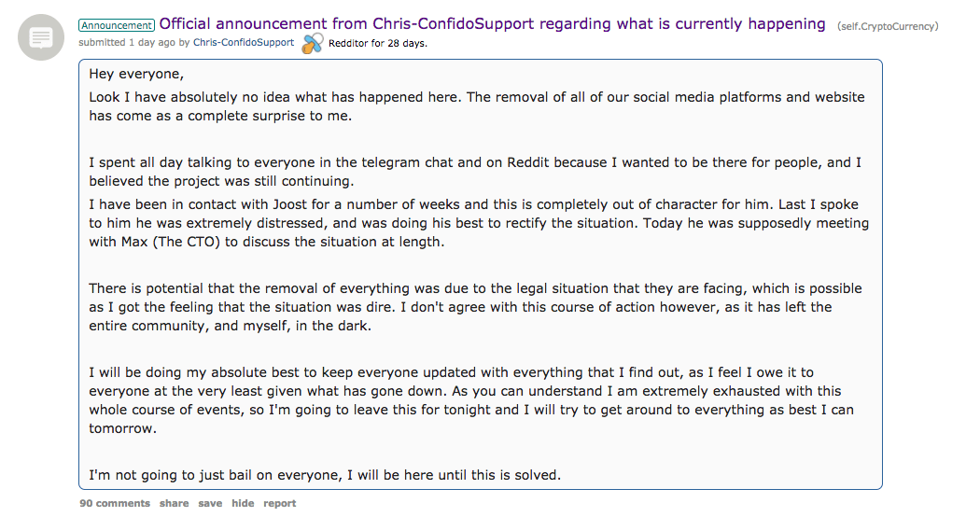980x517 pixels.
Task: Click the user flair icon beside the author
Action: point(312,43)
